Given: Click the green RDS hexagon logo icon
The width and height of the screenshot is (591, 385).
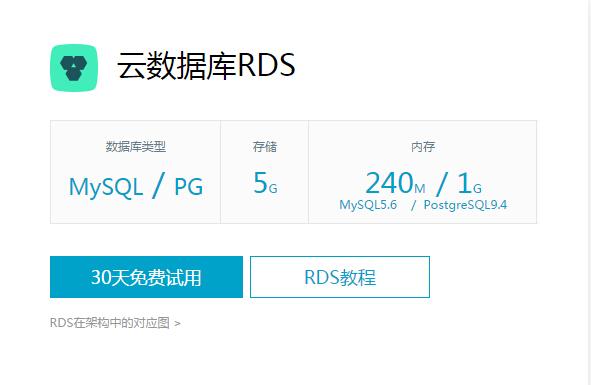Looking at the screenshot, I should click(74, 68).
